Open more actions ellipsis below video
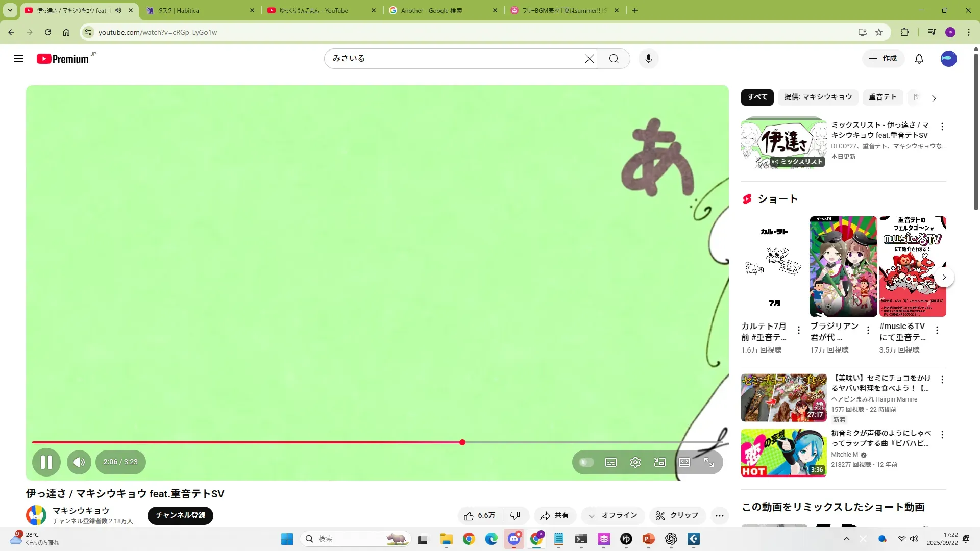This screenshot has width=980, height=551. tap(719, 516)
